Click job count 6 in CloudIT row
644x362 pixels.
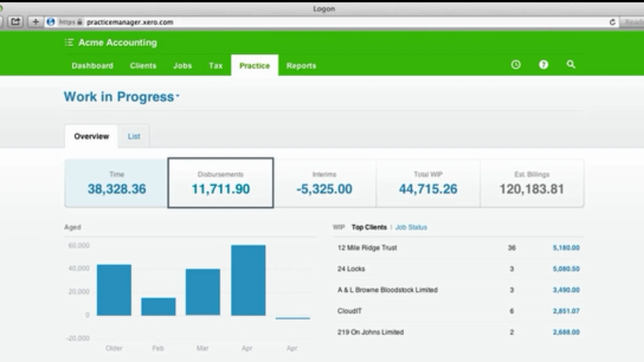click(x=512, y=311)
